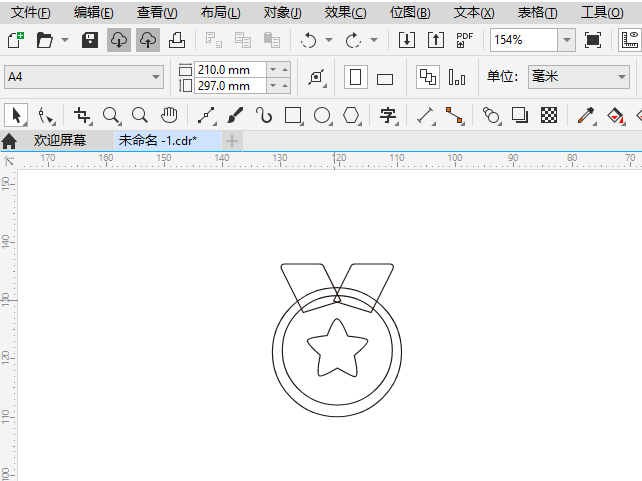Click the Export icon
The height and width of the screenshot is (481, 642).
click(x=436, y=40)
